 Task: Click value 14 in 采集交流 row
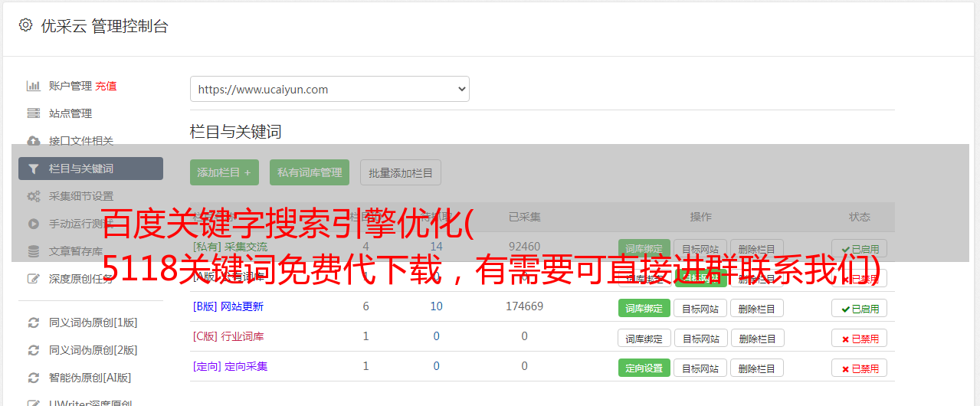tap(436, 247)
